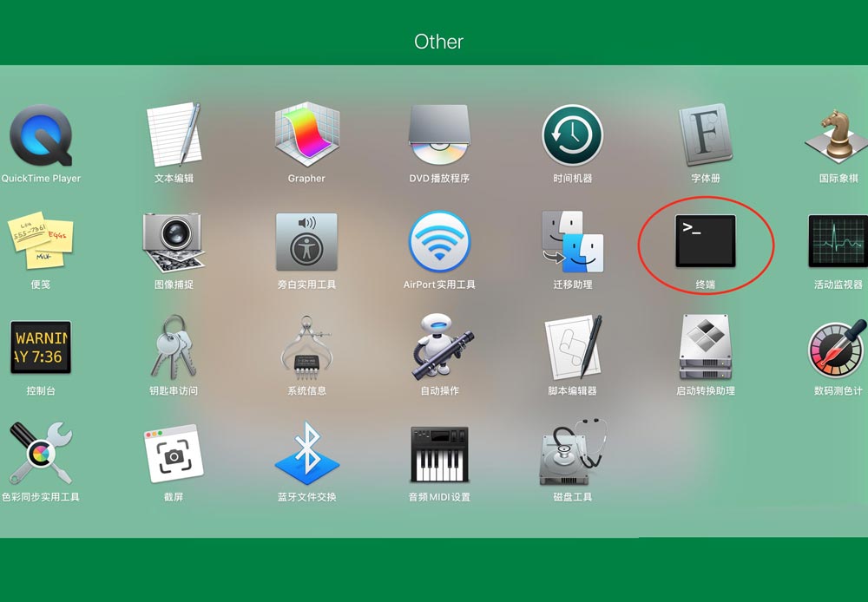Launch 数码测色计 color meter app

(838, 348)
